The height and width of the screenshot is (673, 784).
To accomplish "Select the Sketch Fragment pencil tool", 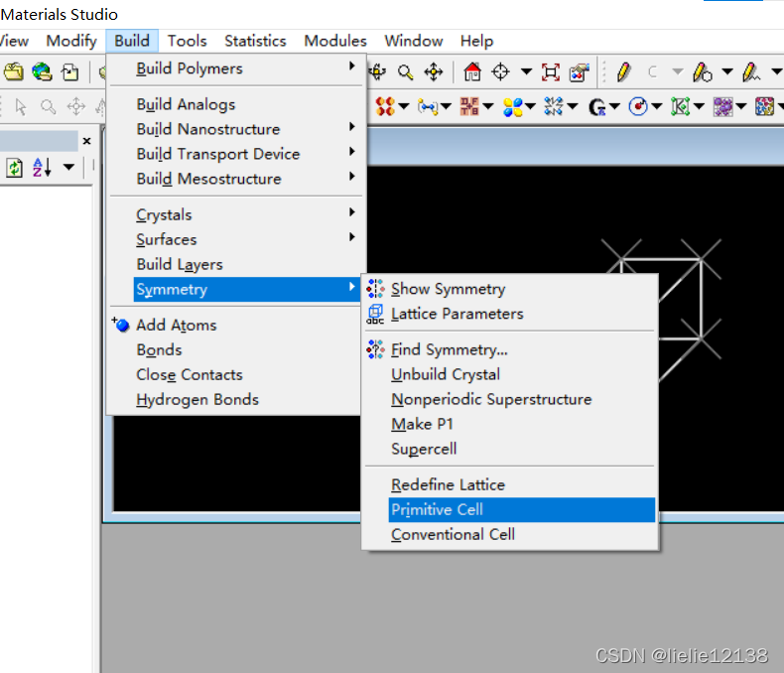I will click(751, 72).
